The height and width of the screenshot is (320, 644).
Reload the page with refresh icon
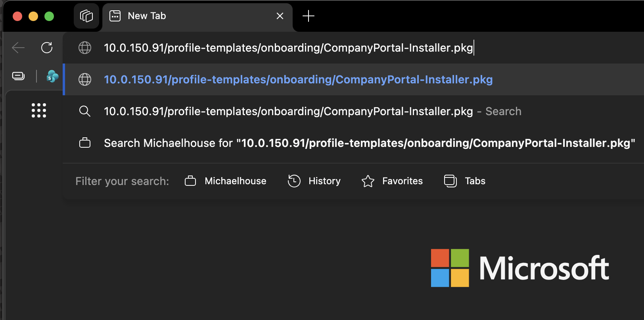[x=47, y=48]
